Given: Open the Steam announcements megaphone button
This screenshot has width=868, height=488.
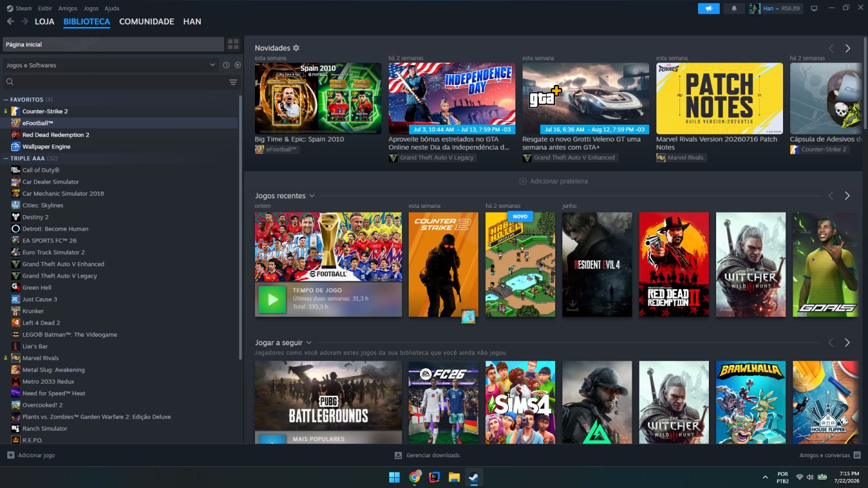Looking at the screenshot, I should coord(708,8).
